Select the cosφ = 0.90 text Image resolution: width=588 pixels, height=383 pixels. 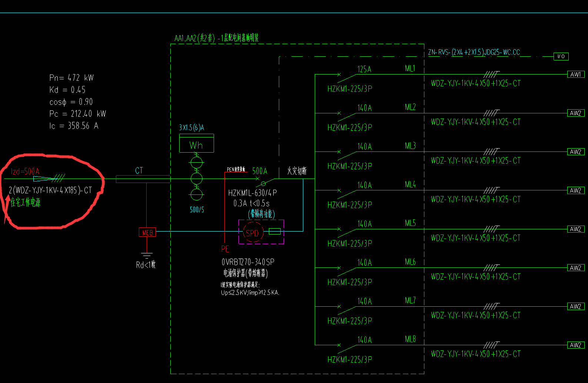tap(71, 102)
